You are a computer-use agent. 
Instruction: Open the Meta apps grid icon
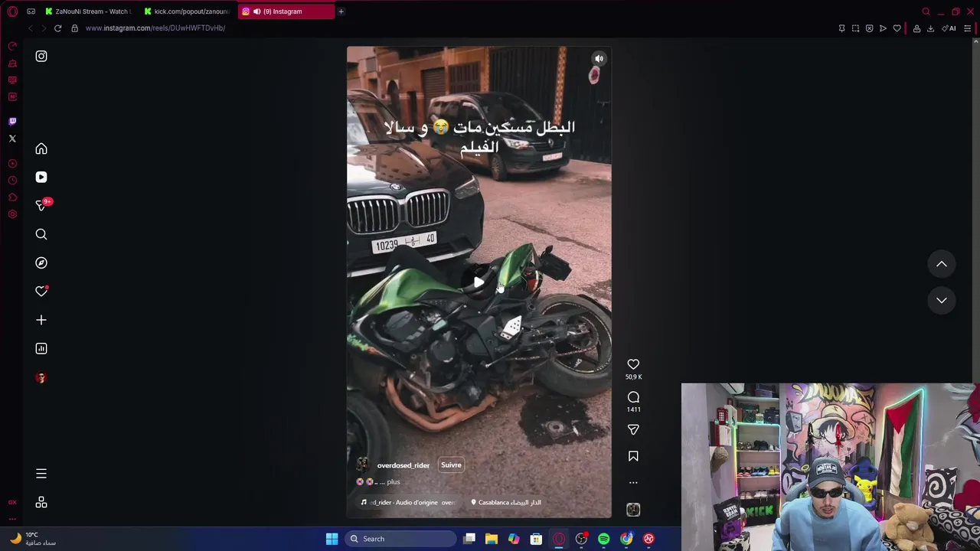click(41, 502)
